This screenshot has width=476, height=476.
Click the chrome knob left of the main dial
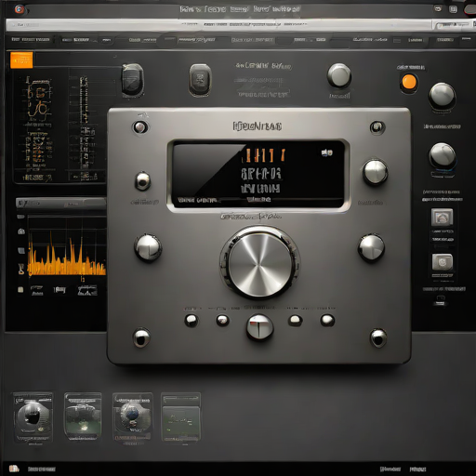pyautogui.click(x=148, y=247)
